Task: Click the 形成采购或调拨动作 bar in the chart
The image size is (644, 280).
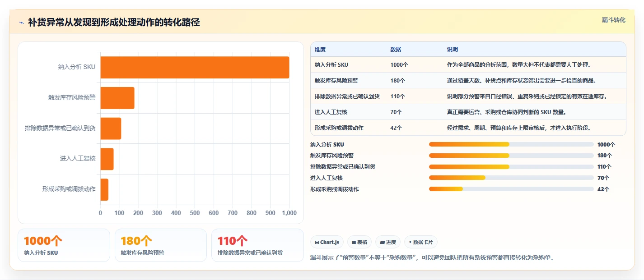Action: coord(104,189)
